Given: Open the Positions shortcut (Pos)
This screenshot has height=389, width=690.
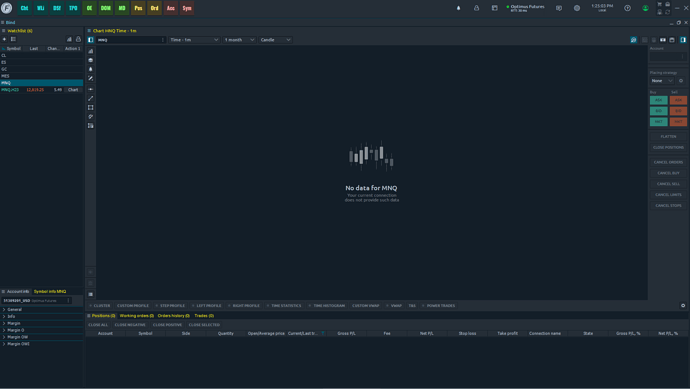Looking at the screenshot, I should click(x=138, y=8).
